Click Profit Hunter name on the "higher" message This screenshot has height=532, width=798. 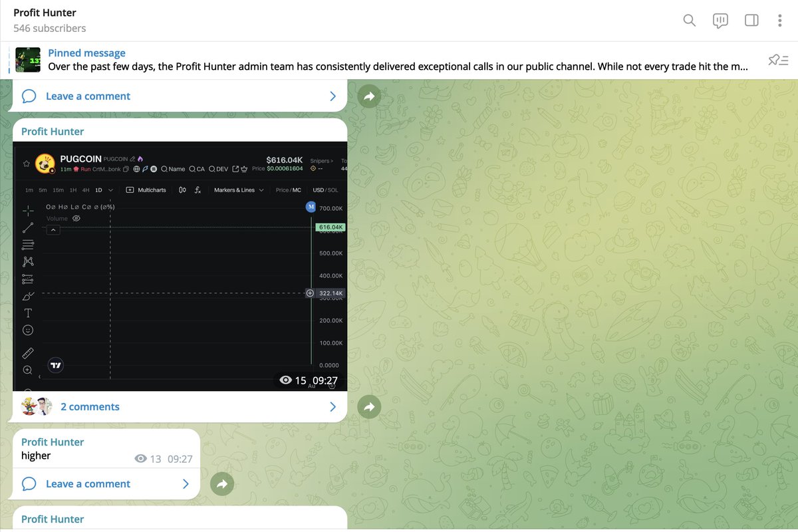(53, 442)
